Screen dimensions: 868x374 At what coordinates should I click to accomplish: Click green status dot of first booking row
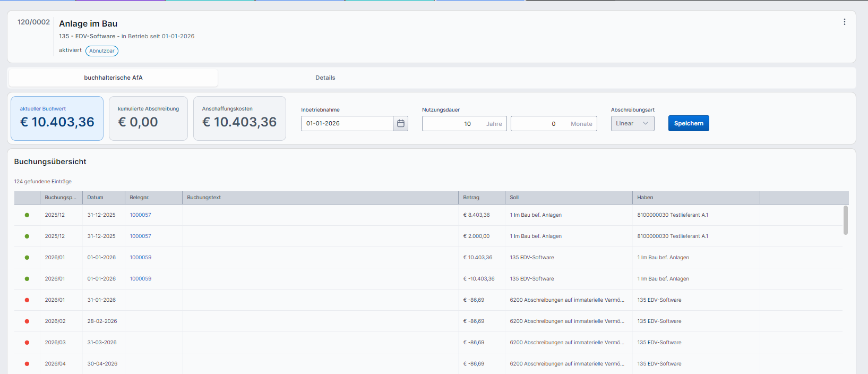tap(27, 215)
